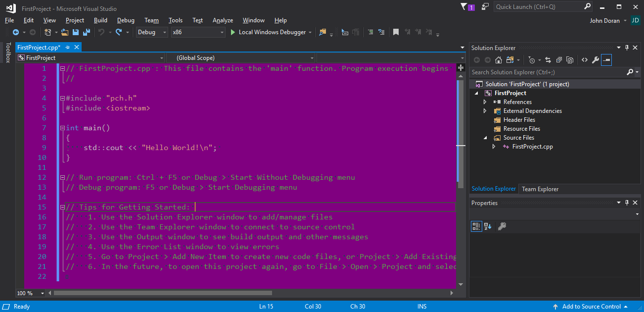Click the Search Solution Explorer field
The height and width of the screenshot is (312, 644).
(548, 72)
